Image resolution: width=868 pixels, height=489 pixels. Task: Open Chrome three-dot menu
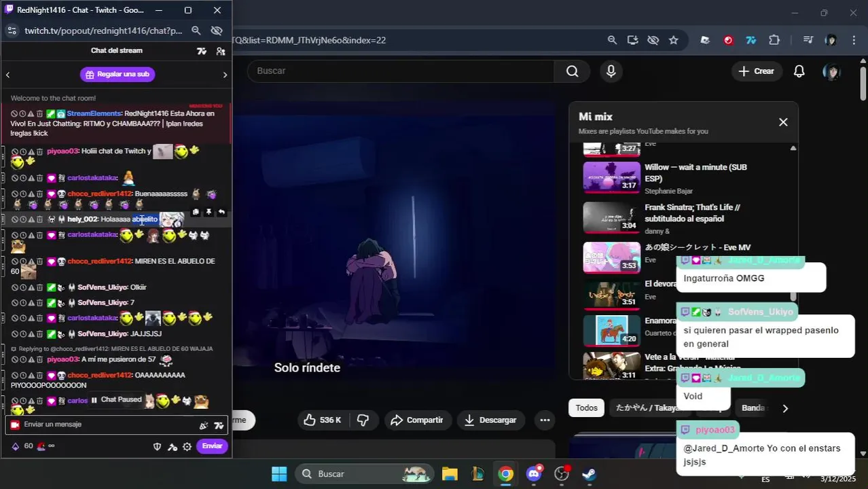tap(854, 40)
